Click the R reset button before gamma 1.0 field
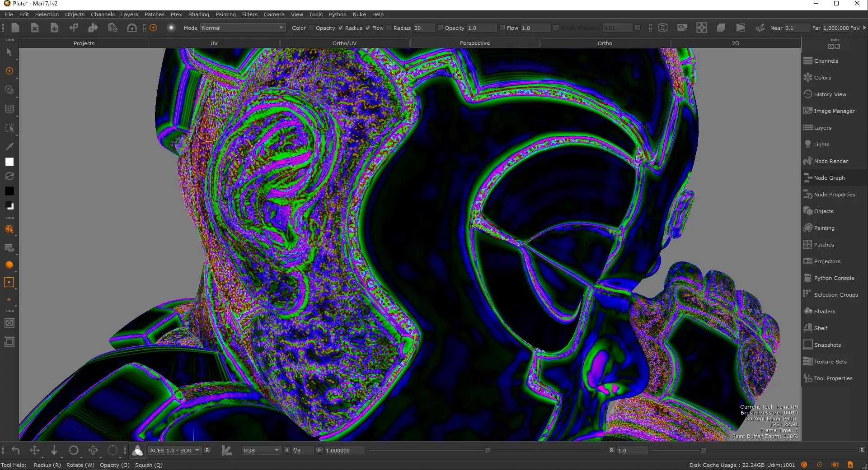The image size is (868, 470). [x=612, y=451]
